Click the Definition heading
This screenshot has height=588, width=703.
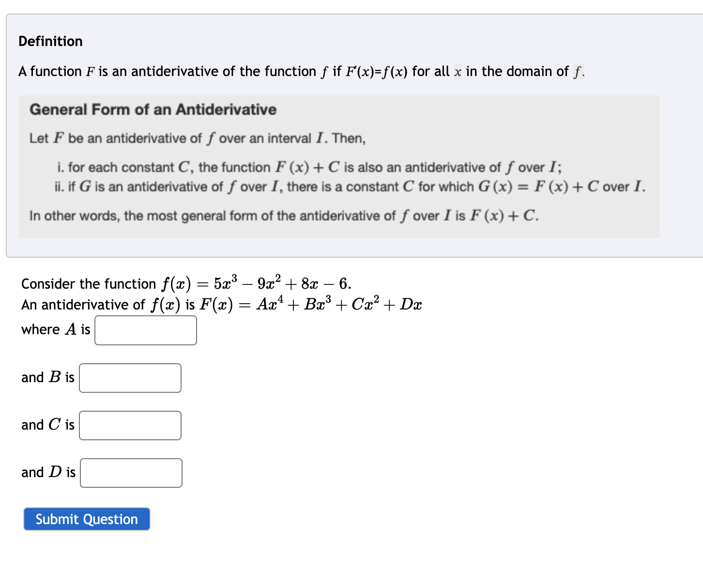point(51,41)
